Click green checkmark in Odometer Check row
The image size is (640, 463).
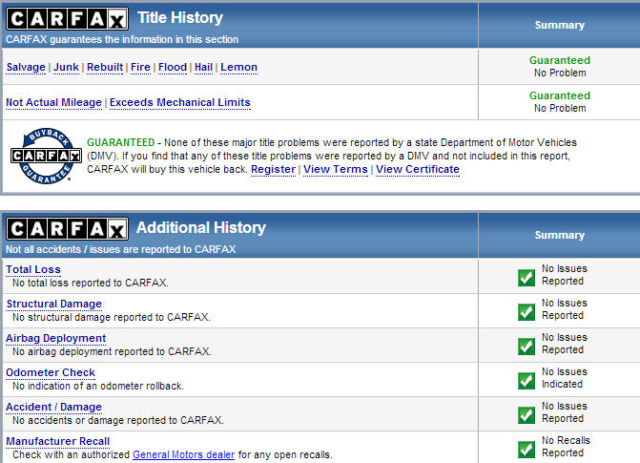pos(526,381)
